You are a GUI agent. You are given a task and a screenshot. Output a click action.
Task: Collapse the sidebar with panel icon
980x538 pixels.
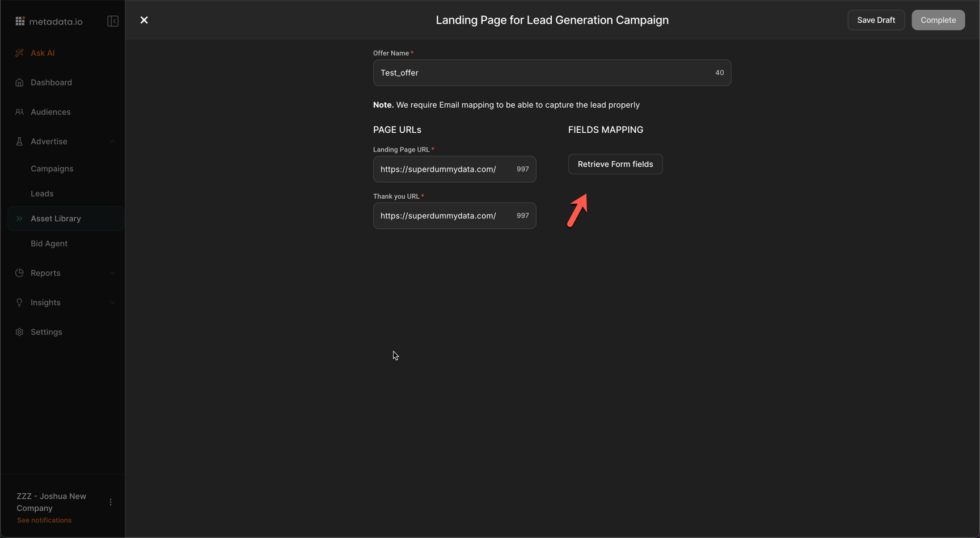click(x=113, y=21)
